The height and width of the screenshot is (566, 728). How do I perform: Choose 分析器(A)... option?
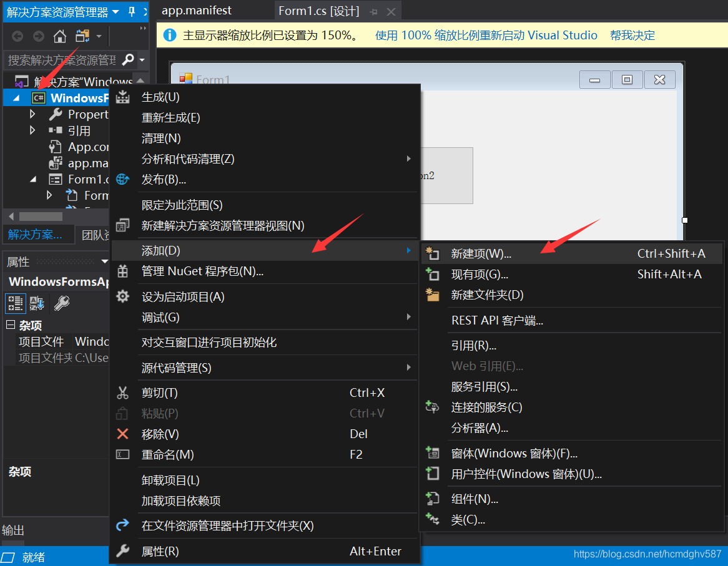(571, 427)
